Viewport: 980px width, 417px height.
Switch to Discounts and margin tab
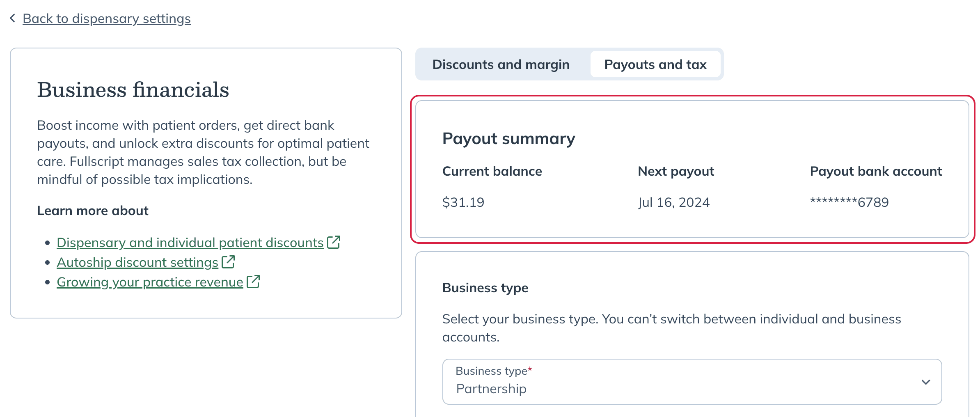tap(501, 64)
